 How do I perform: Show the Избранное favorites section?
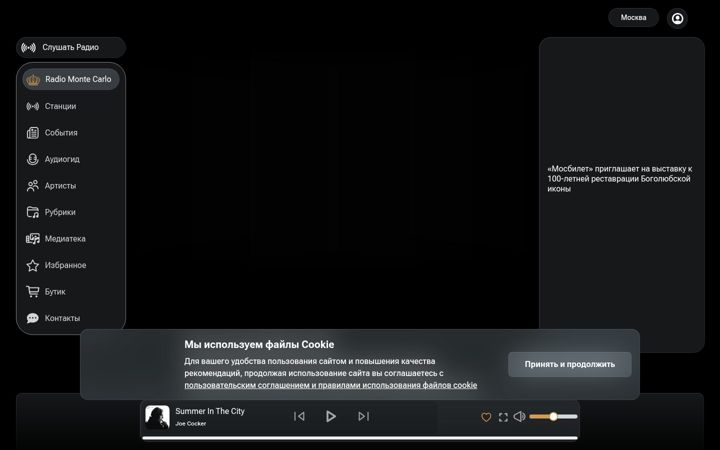click(x=71, y=265)
